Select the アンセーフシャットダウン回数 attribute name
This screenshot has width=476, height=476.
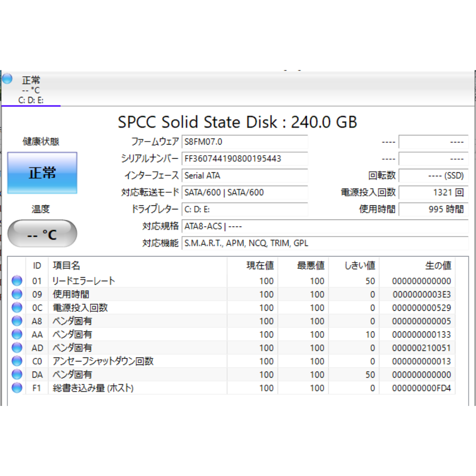[103, 361]
